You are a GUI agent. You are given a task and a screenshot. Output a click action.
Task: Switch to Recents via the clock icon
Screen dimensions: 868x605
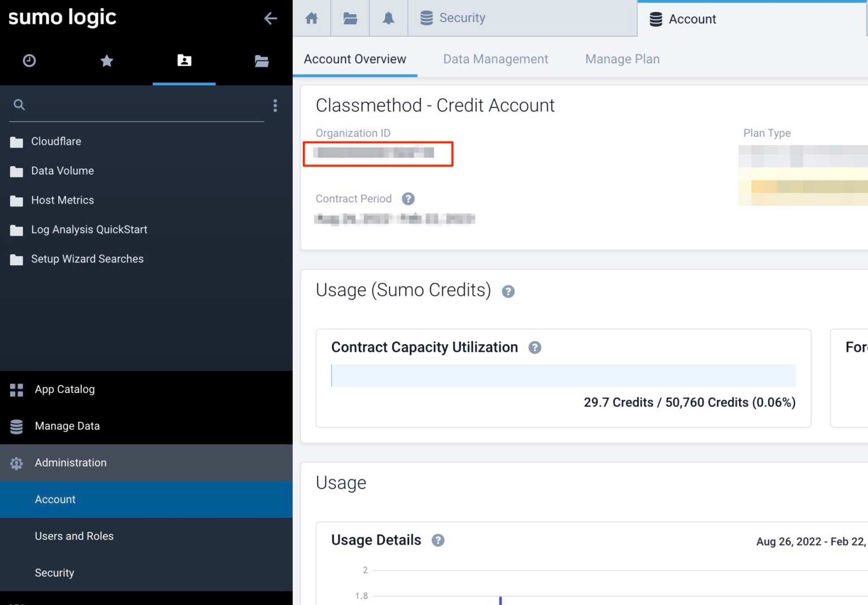29,61
